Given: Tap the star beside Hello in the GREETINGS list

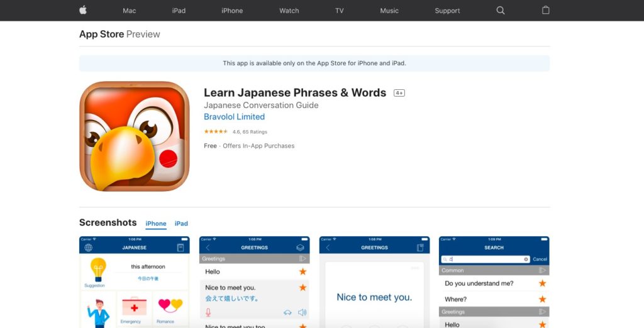Looking at the screenshot, I should pyautogui.click(x=303, y=271).
